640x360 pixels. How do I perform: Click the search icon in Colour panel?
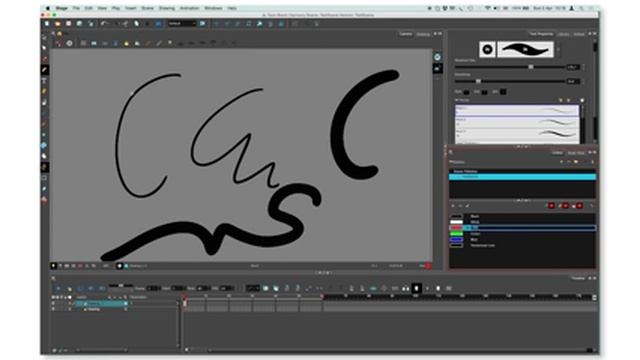coord(451,153)
